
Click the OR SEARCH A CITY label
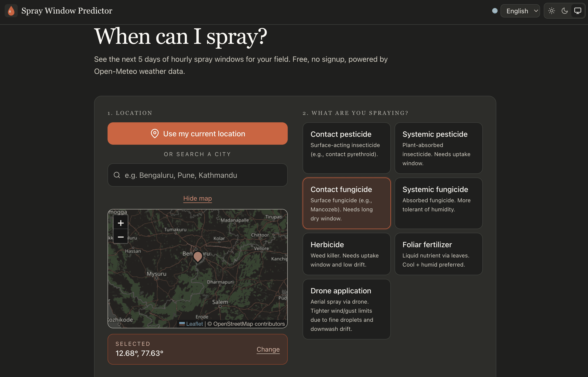tap(198, 154)
